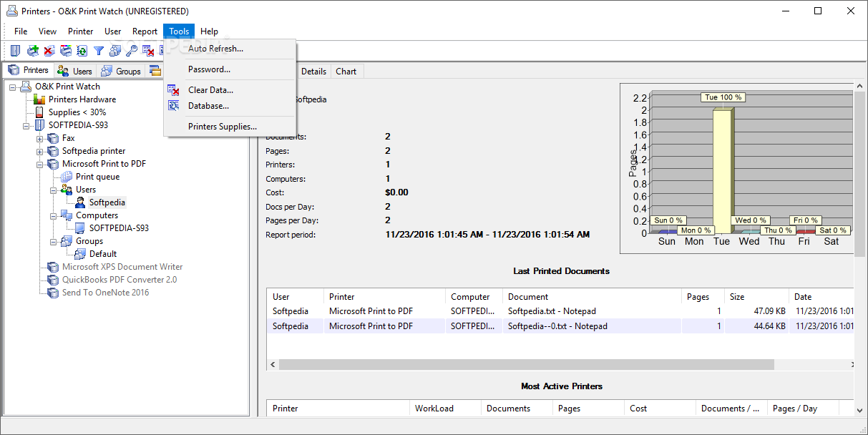
Task: Collapse the O&K Print Watch root node
Action: coord(13,87)
